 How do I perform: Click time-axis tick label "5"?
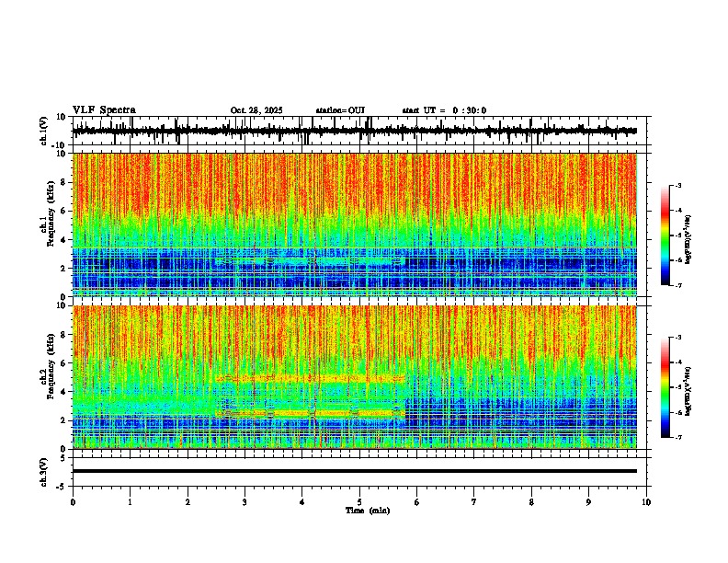point(359,502)
